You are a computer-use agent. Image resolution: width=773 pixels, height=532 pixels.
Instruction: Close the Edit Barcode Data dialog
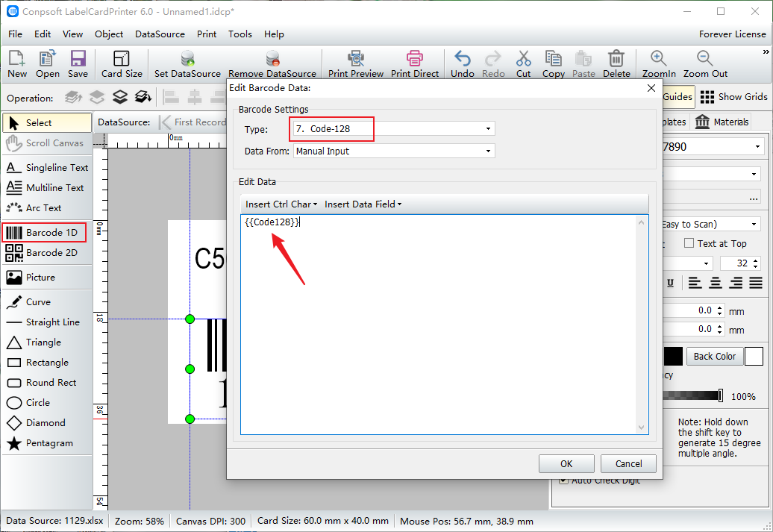(651, 88)
